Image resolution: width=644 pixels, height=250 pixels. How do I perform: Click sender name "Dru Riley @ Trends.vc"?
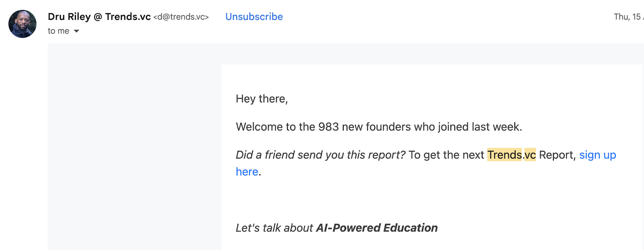tap(99, 17)
